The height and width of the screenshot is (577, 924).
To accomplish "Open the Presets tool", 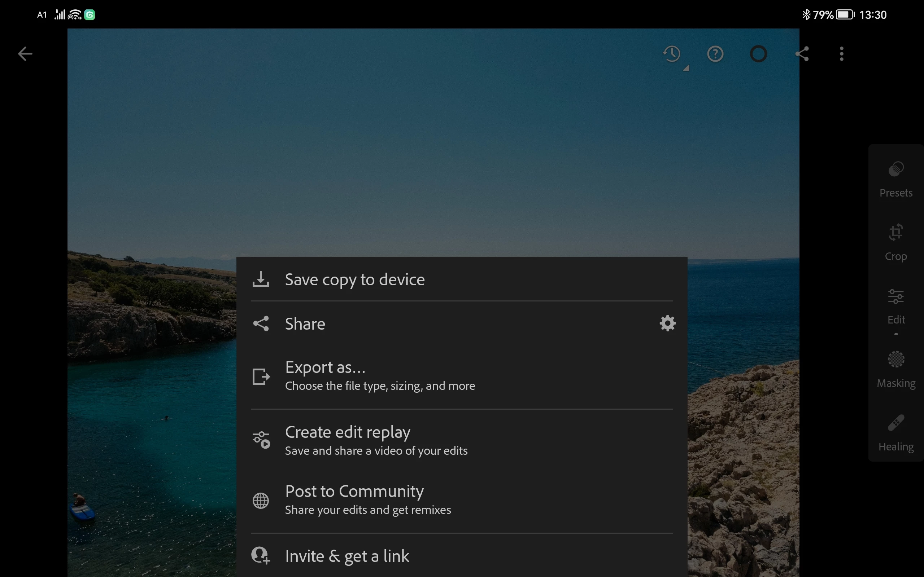I will (896, 179).
